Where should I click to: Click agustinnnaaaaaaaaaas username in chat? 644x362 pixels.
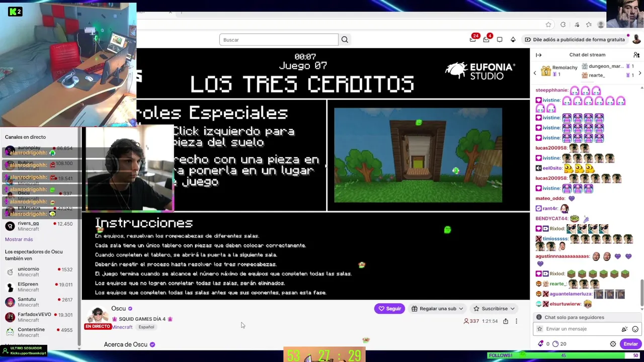(x=562, y=256)
